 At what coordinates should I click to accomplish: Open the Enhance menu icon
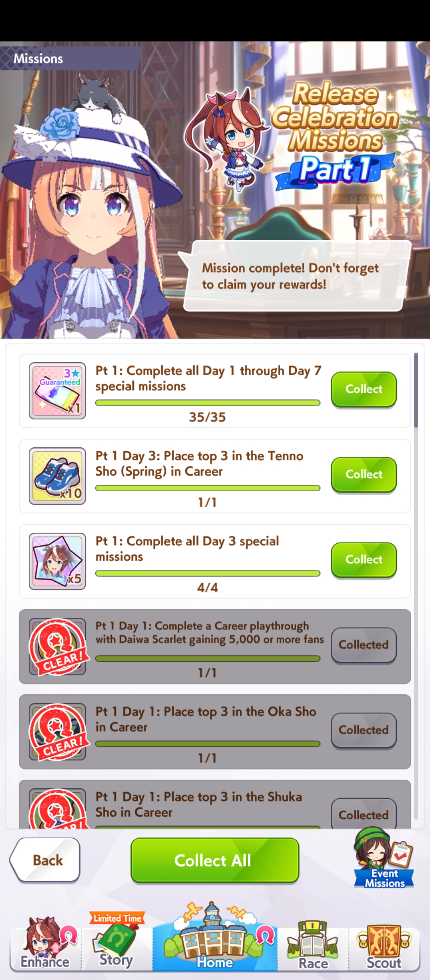(45, 944)
